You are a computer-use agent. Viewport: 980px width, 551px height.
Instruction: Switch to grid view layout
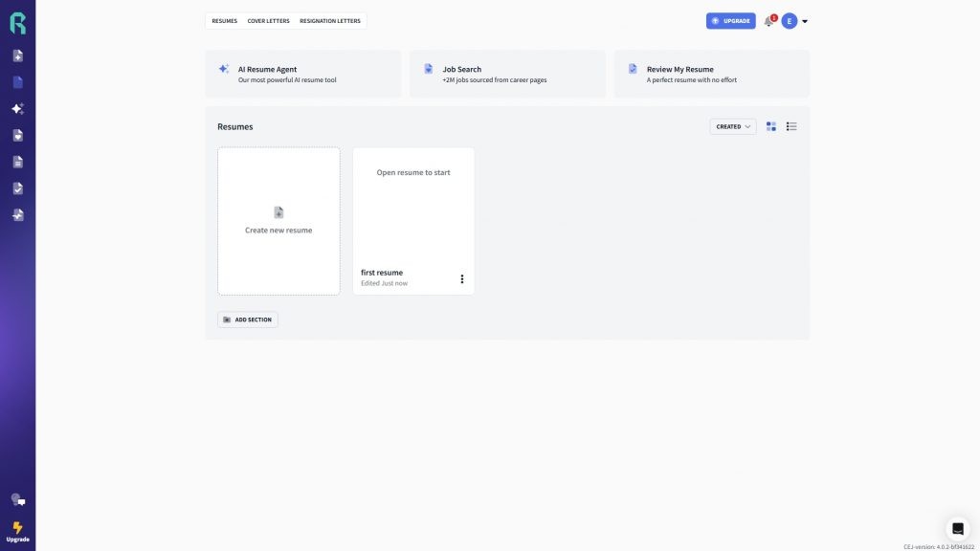coord(771,126)
